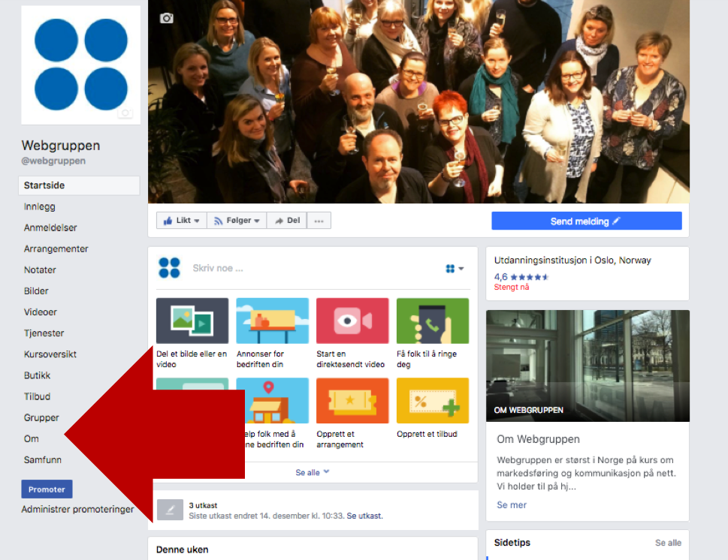This screenshot has height=560, width=728.
Task: Click the Sidetips heading
Action: (x=512, y=543)
